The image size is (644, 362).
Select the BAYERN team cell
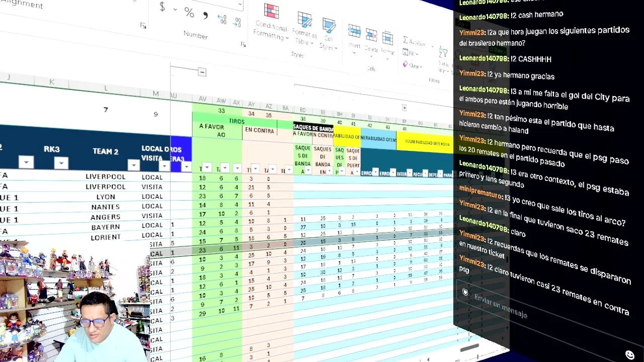tap(106, 227)
